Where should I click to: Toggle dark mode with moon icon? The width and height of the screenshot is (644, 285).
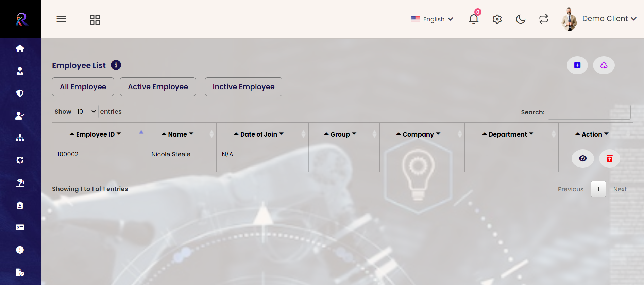521,19
